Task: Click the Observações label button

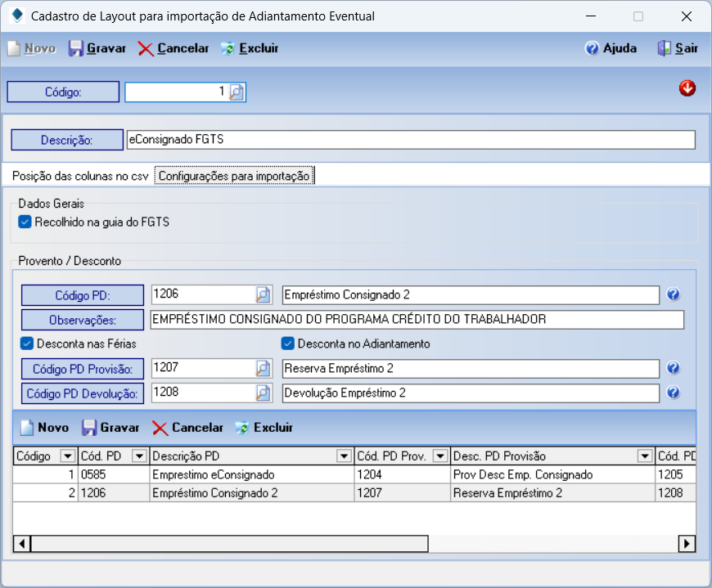Action: (x=82, y=320)
